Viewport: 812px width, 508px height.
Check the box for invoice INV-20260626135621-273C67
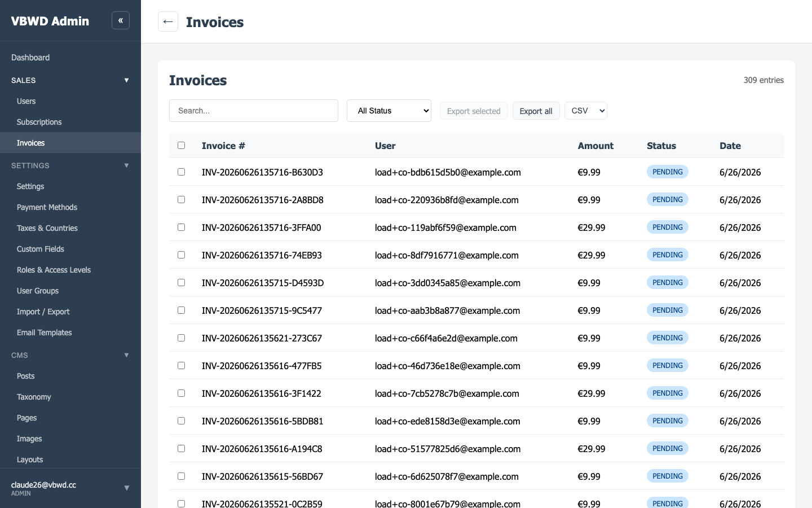[x=181, y=338]
